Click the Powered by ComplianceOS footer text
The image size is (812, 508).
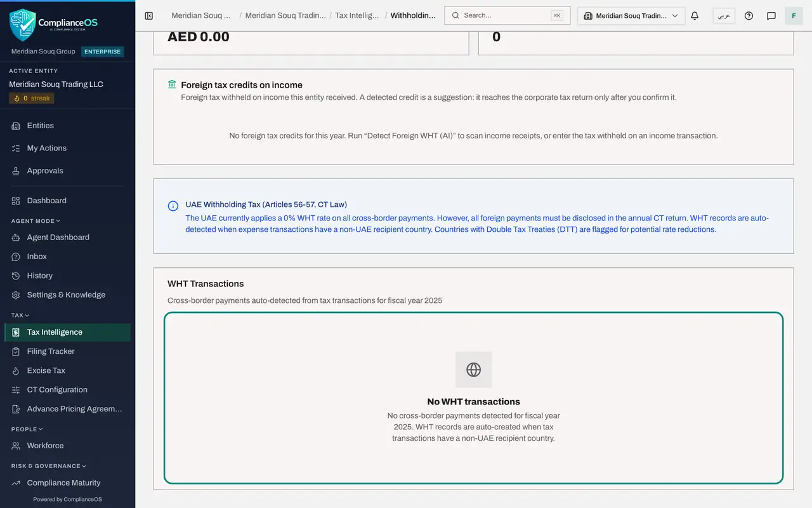coord(67,499)
